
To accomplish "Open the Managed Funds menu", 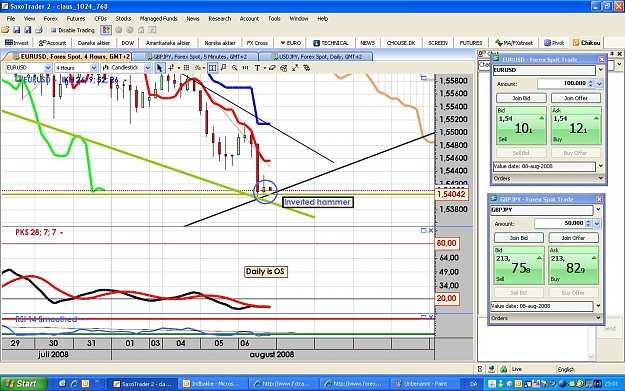I will click(158, 18).
